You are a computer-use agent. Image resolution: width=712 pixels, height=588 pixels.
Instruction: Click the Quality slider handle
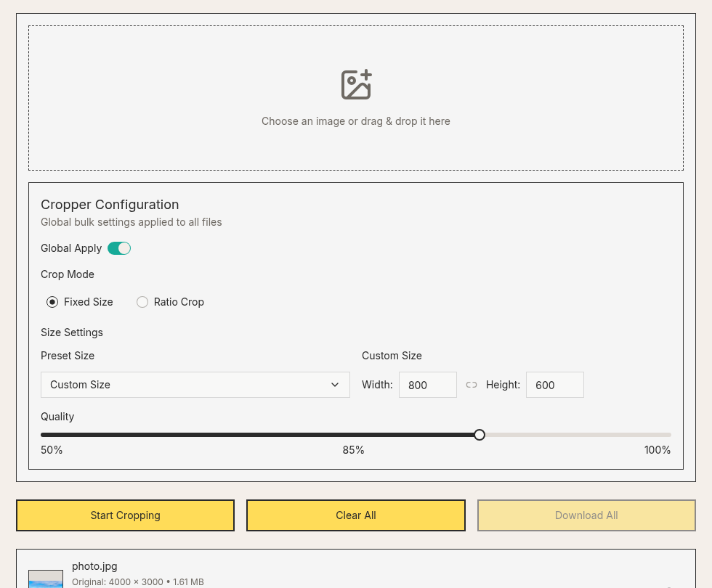pos(480,435)
